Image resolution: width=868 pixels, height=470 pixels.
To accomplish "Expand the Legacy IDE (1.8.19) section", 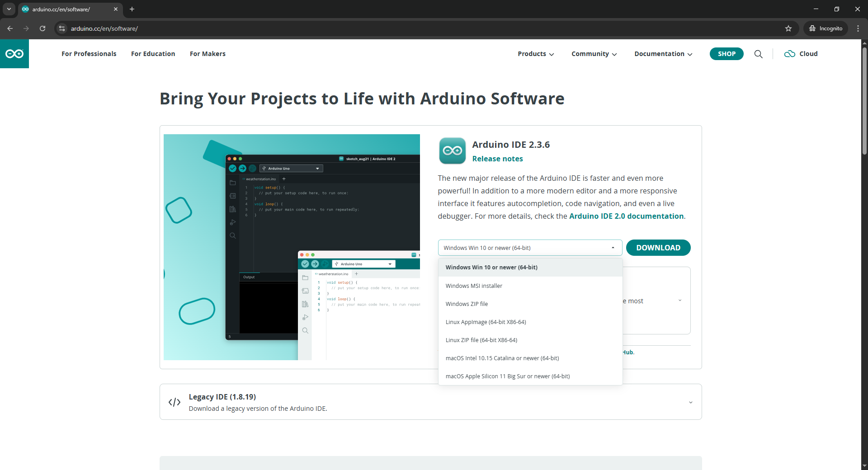I will coord(690,402).
